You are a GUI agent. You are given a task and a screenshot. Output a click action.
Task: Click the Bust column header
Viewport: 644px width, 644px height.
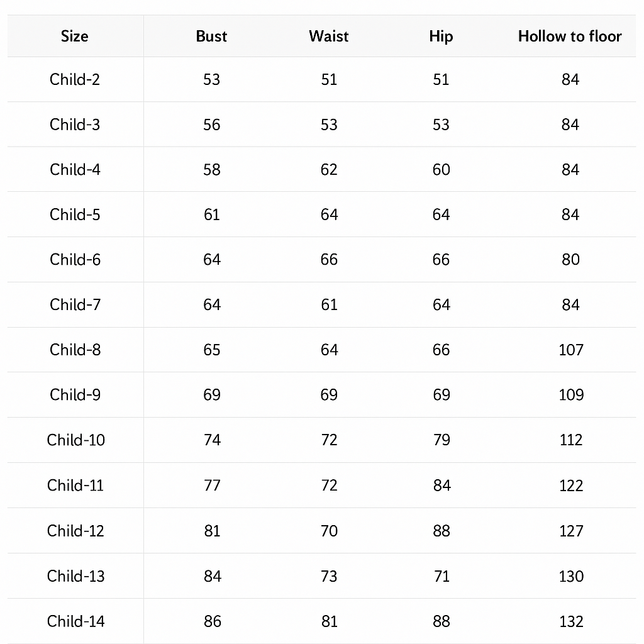pyautogui.click(x=211, y=36)
